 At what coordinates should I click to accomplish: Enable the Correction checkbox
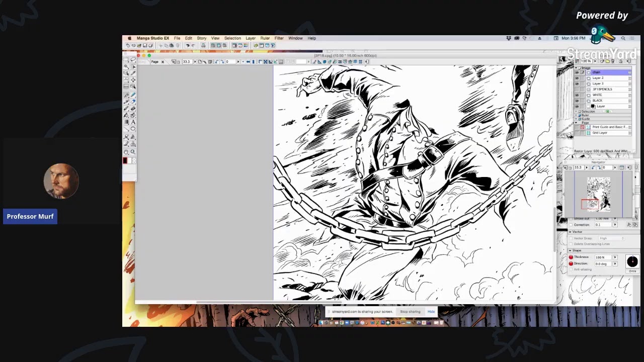coord(571,225)
